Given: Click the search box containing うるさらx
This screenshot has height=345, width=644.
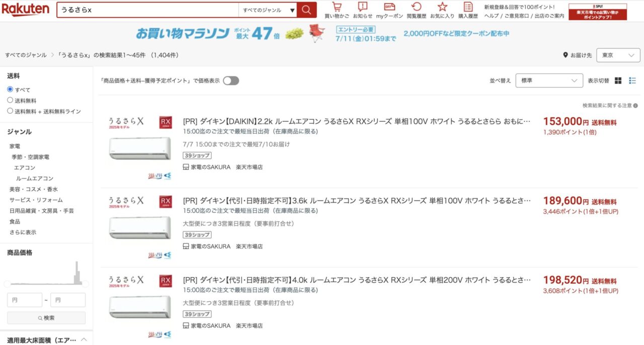Looking at the screenshot, I should click(x=148, y=10).
